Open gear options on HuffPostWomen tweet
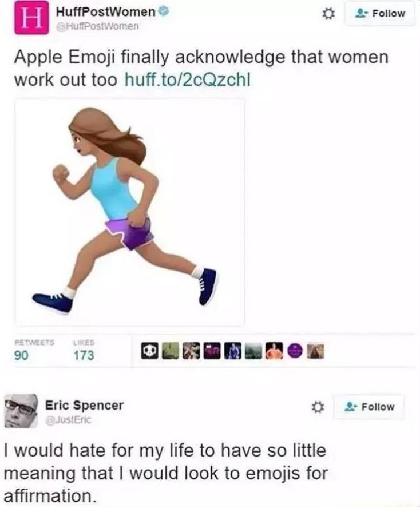The image size is (420, 516). pos(328,14)
